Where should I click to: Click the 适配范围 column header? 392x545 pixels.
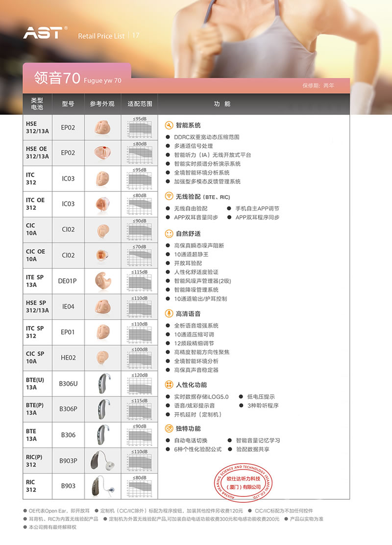coord(140,104)
